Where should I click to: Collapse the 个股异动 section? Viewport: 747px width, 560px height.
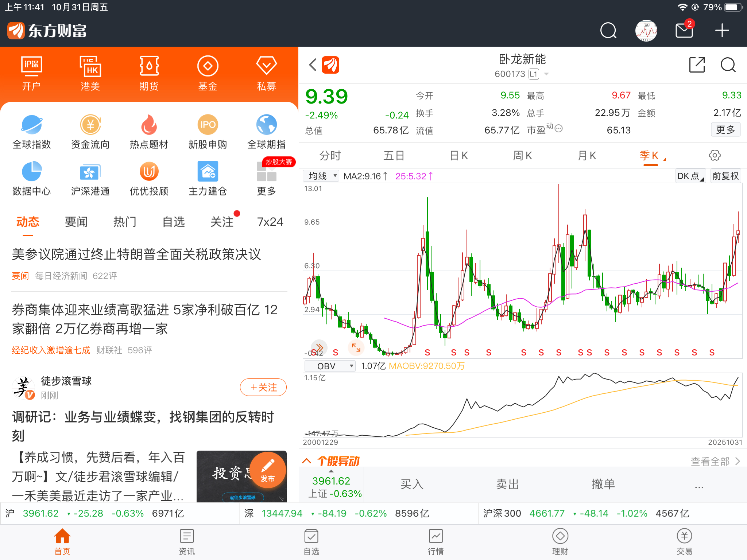307,461
